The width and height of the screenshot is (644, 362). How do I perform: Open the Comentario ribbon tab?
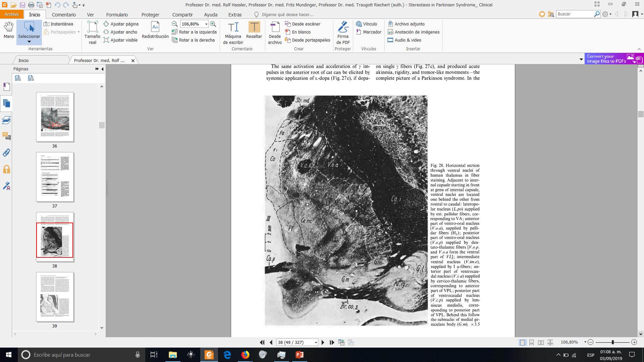click(x=64, y=14)
